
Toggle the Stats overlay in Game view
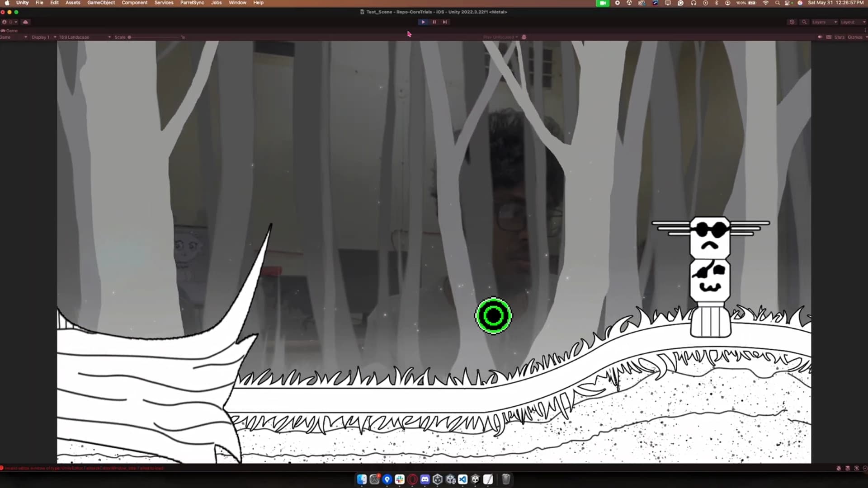click(840, 37)
